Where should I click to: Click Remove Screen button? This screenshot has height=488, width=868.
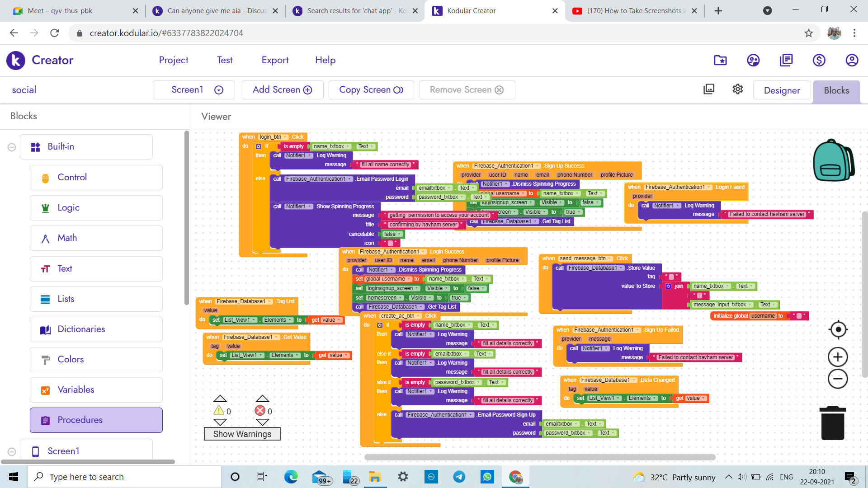pos(467,90)
